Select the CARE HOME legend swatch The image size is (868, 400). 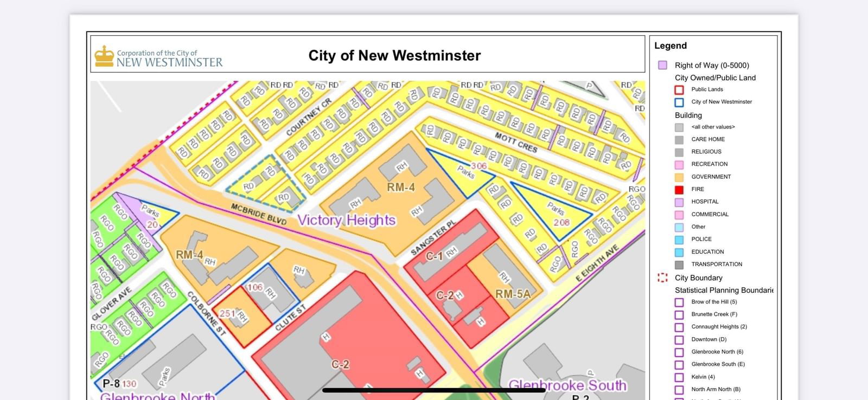pyautogui.click(x=679, y=139)
